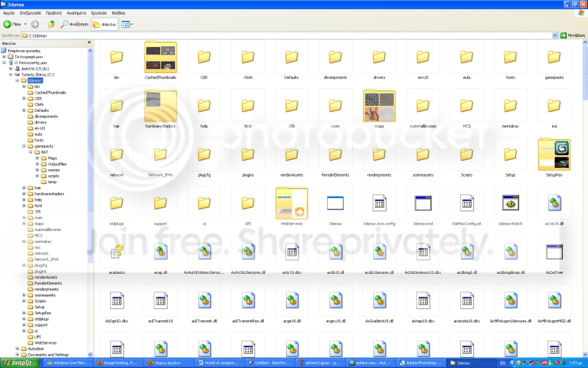Viewport: 588px width, 368px height.
Task: Click the Αναζήτηση search toolbar button
Action: tap(75, 24)
